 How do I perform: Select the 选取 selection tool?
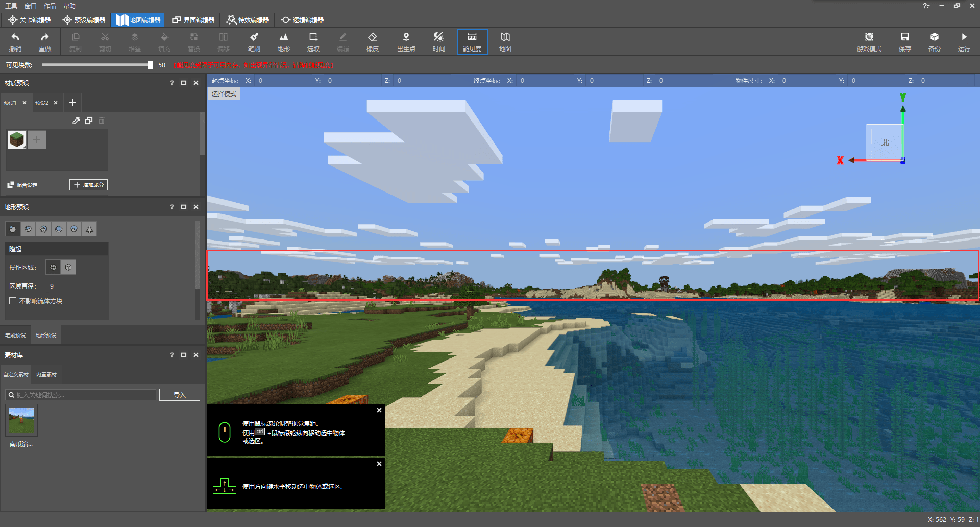tap(313, 41)
